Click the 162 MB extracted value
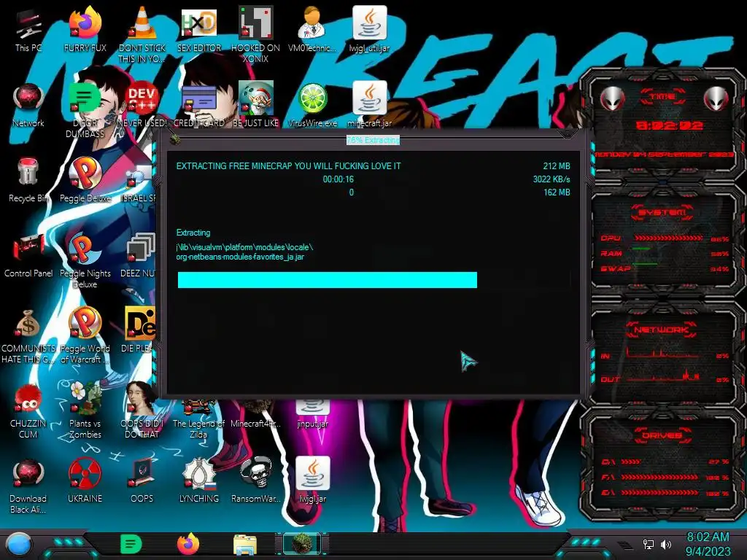This screenshot has width=747, height=560. coord(557,192)
